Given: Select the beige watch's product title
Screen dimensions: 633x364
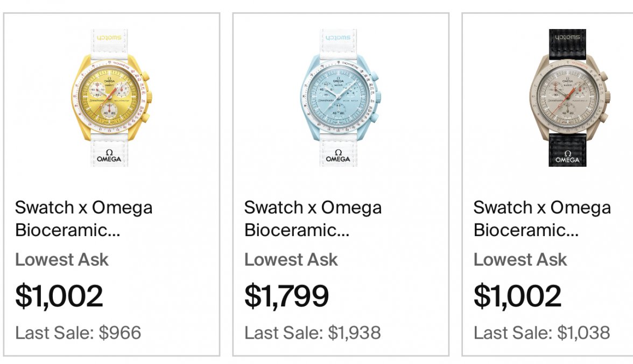Looking at the screenshot, I should click(542, 218).
